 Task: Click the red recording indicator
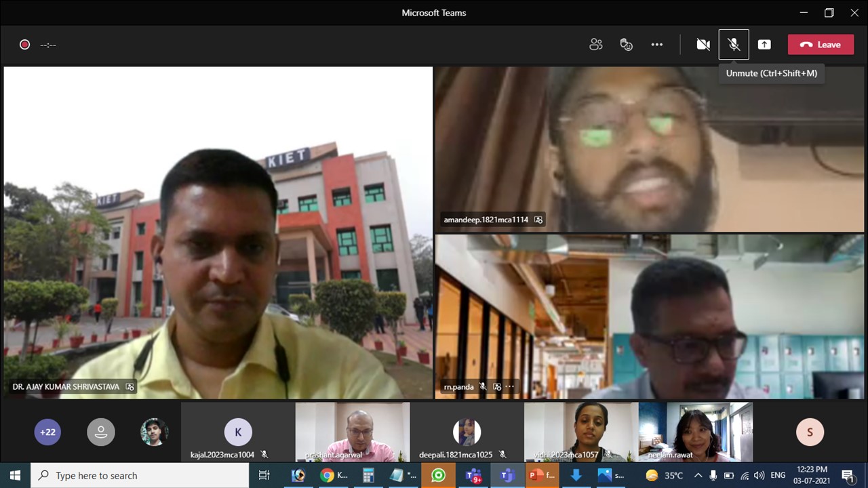(24, 45)
